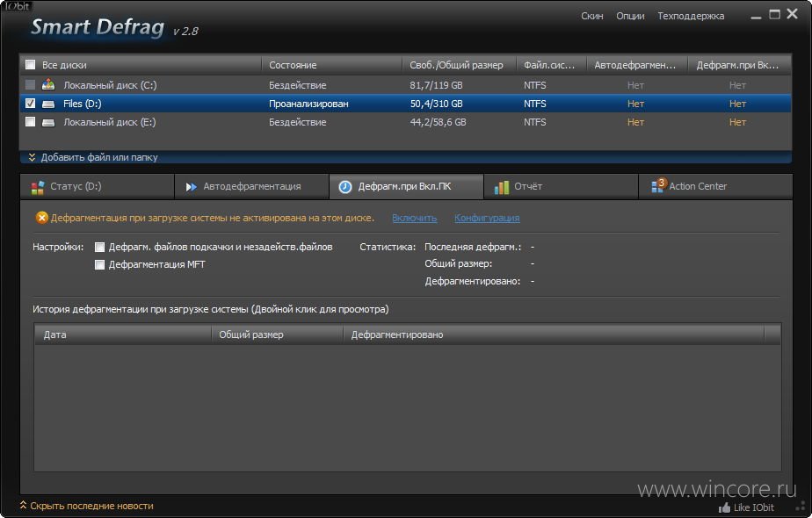The height and width of the screenshot is (518, 812).
Task: Sort by 'Своб./Общий размер' column header
Action: click(459, 65)
